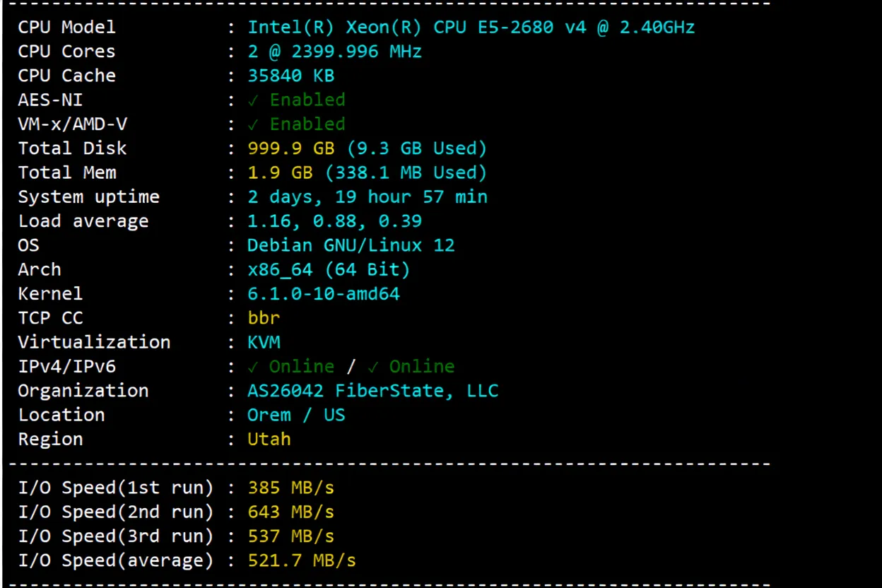Click the OS label
The height and width of the screenshot is (588, 882).
point(28,245)
